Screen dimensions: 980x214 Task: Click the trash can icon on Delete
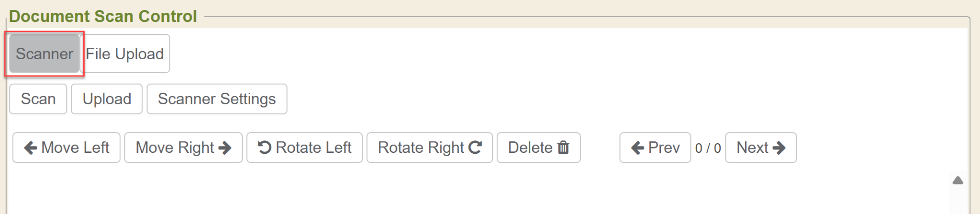564,148
